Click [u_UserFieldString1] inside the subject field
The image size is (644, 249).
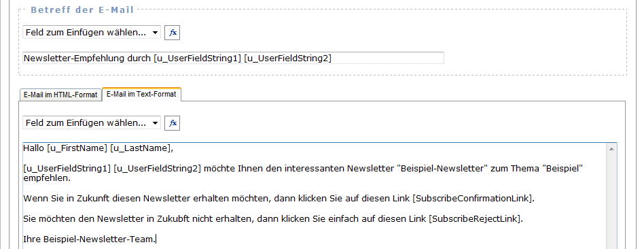pos(197,59)
